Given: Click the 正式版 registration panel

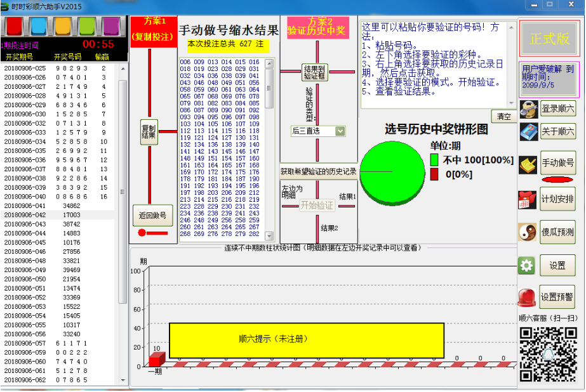Looking at the screenshot, I should tap(550, 39).
